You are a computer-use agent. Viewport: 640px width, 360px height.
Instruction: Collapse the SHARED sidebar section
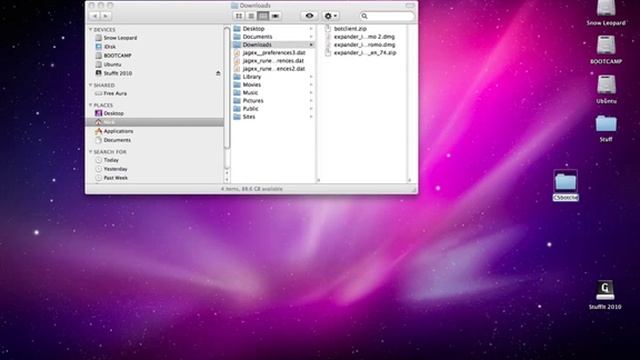click(x=91, y=85)
